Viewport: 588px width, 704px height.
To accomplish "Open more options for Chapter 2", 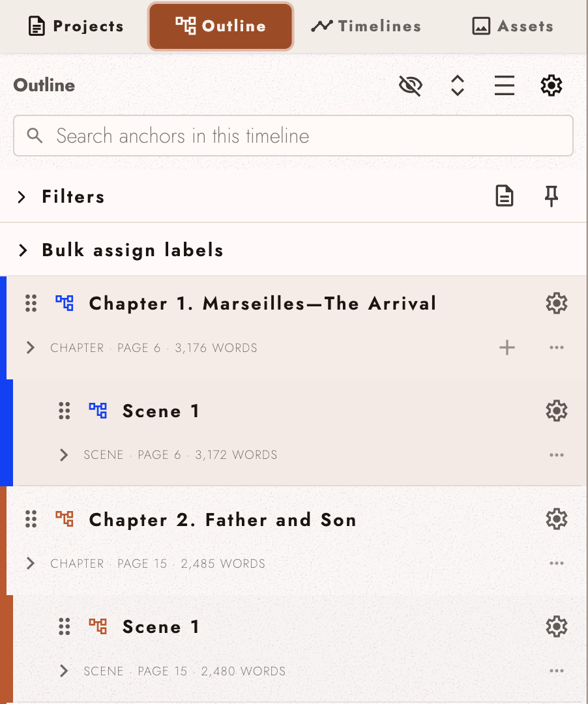I will [557, 563].
